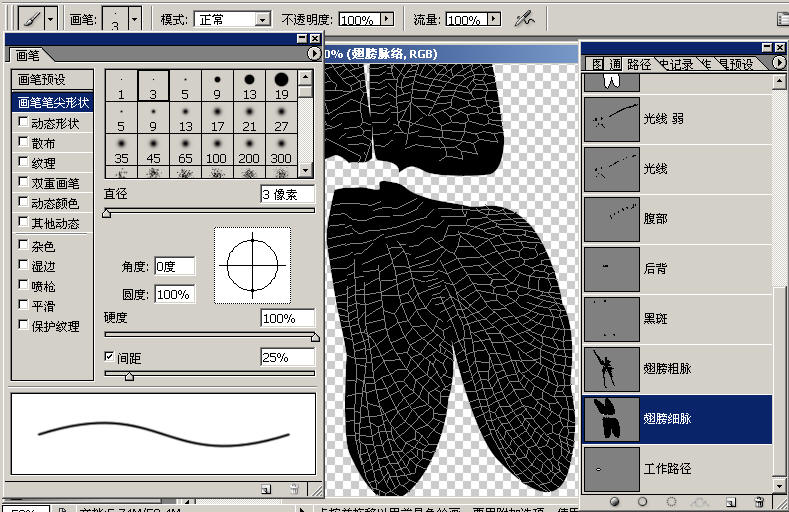The width and height of the screenshot is (789, 512).
Task: Switch to the 路径 tab
Action: tap(639, 64)
